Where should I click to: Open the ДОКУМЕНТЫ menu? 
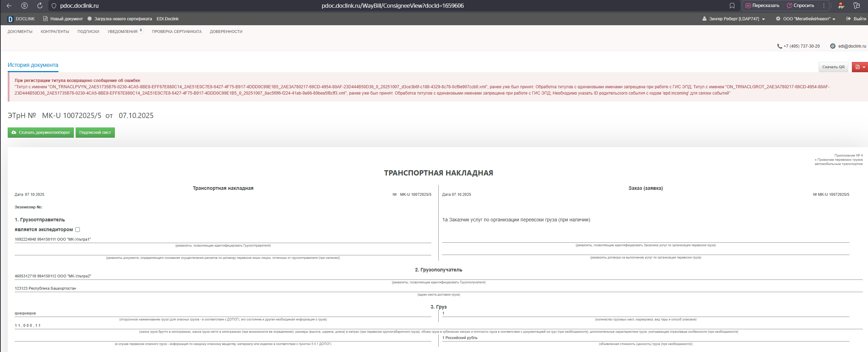click(20, 32)
